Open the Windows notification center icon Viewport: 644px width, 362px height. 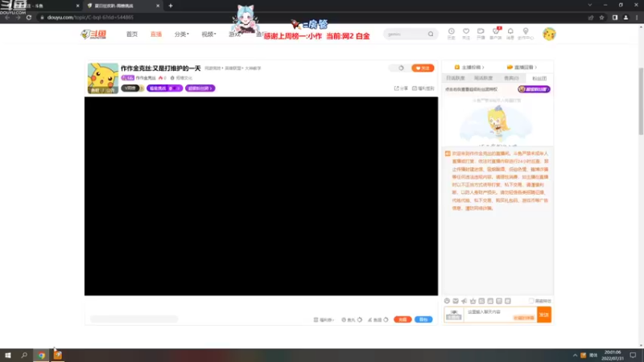click(633, 355)
